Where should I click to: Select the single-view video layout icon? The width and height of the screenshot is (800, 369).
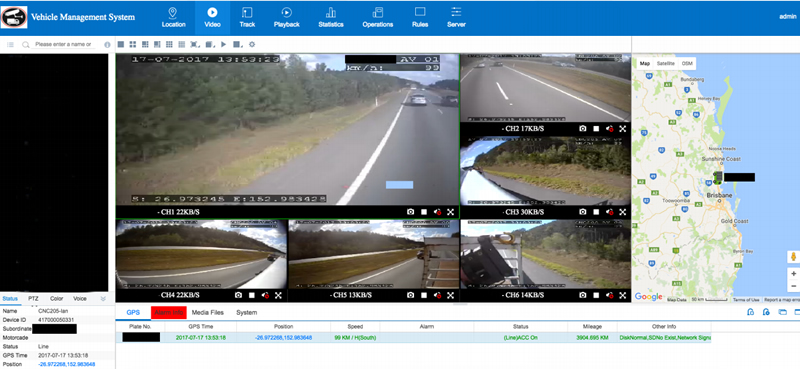point(120,44)
